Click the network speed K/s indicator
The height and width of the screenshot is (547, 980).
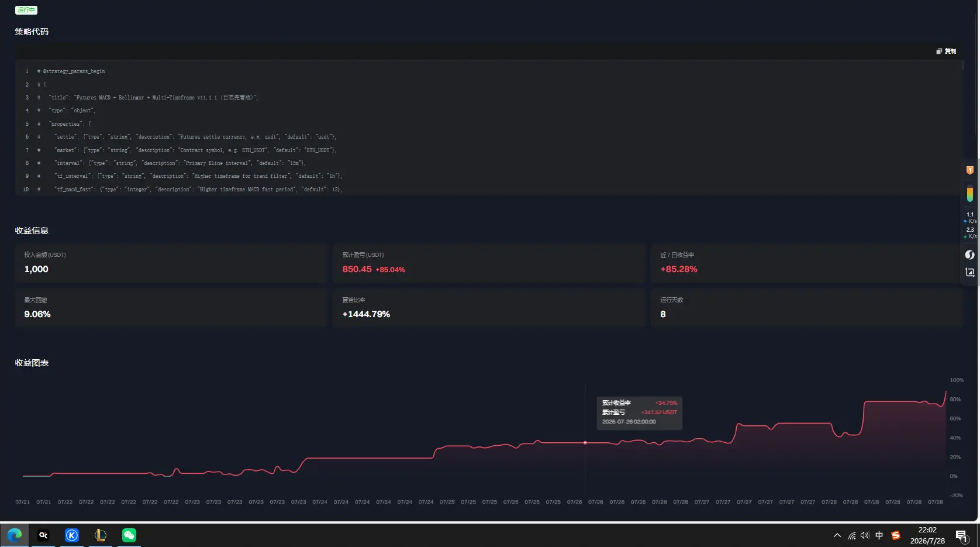970,225
